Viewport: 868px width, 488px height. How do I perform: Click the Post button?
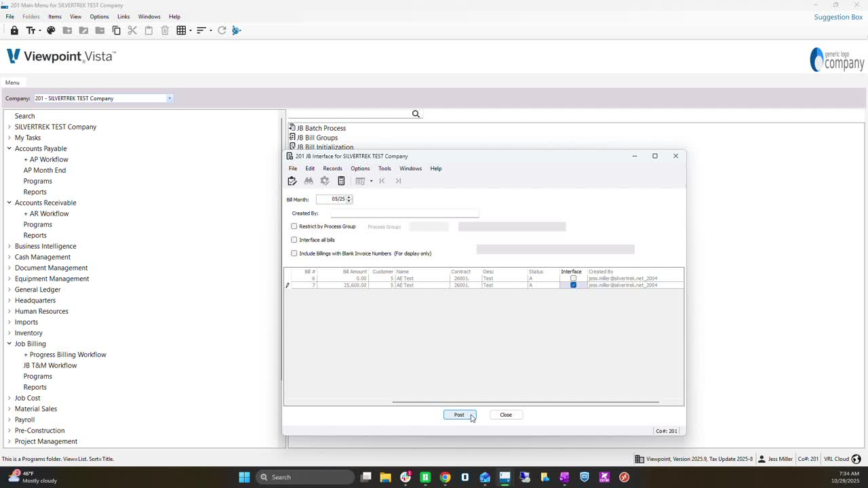tap(460, 415)
